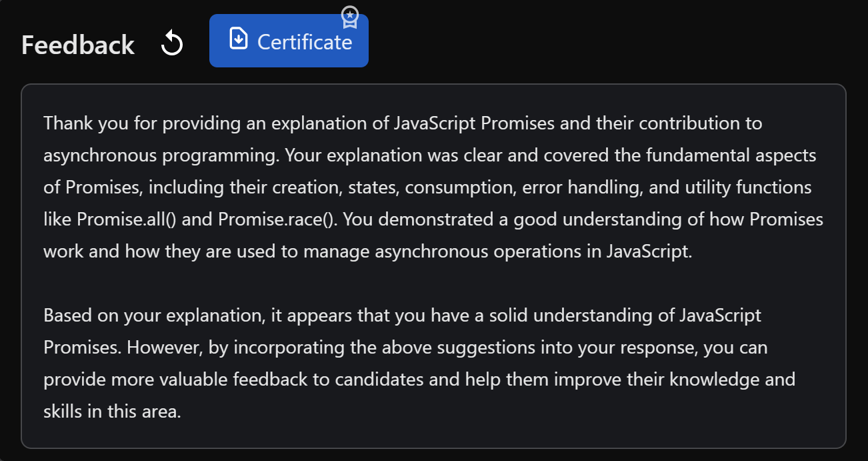Viewport: 868px width, 461px height.
Task: Click the Feedback heading
Action: pyautogui.click(x=78, y=45)
